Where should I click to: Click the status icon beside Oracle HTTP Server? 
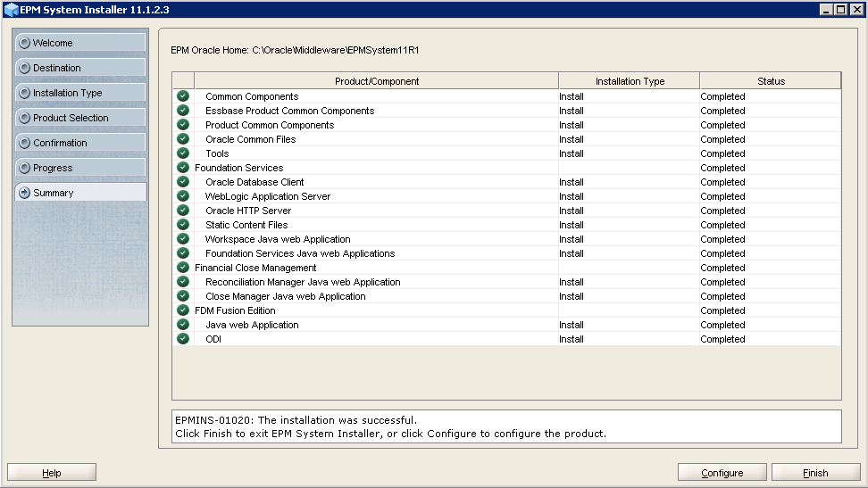[183, 211]
